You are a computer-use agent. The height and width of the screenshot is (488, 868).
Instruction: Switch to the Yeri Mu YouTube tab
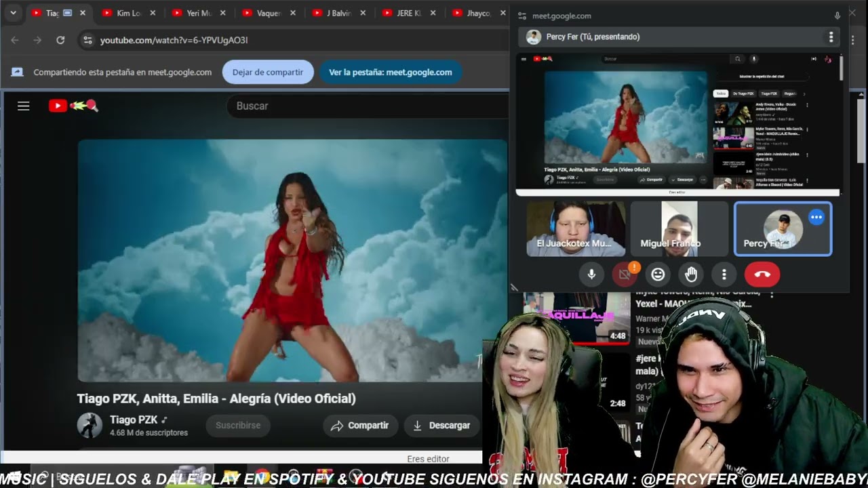(198, 13)
